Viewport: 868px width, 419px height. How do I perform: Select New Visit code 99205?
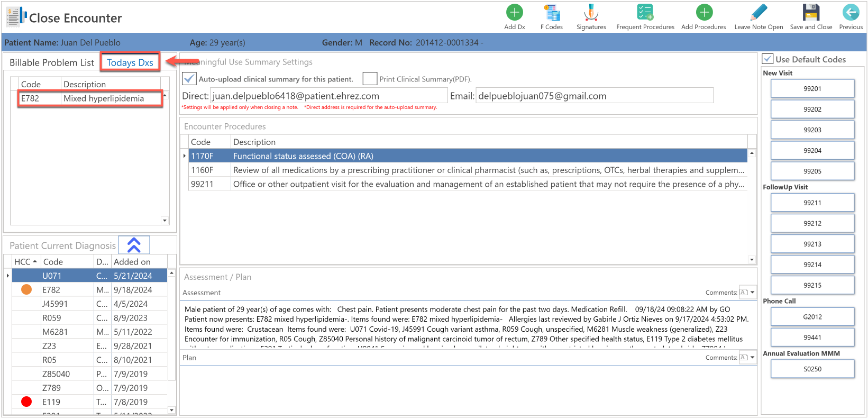tap(812, 171)
